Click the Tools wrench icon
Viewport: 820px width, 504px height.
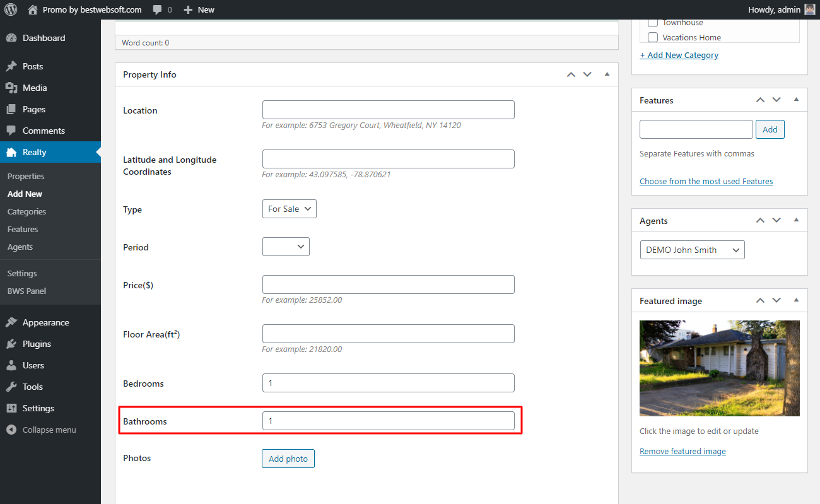coord(11,387)
